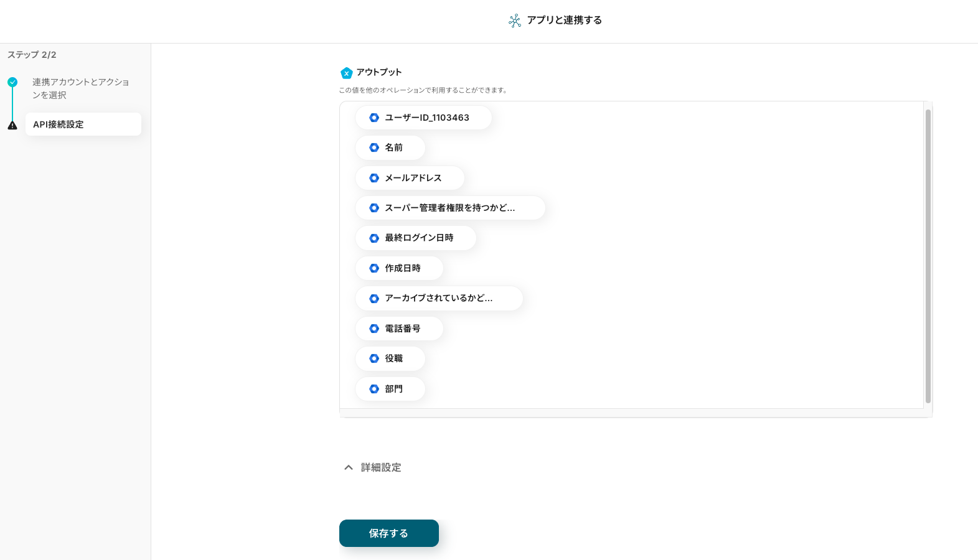Click the icon next to 最終ログイン日時
This screenshot has height=560, width=978.
374,238
